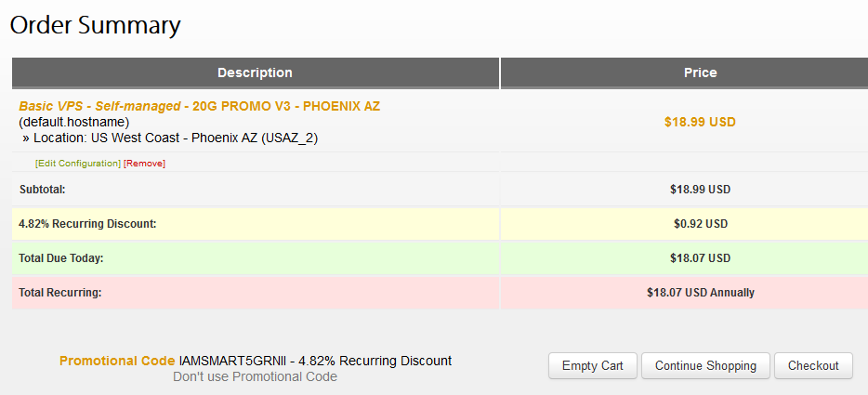Click the 4.82% Recurring Discount row label
Viewport: 868px width, 395px height.
87,224
